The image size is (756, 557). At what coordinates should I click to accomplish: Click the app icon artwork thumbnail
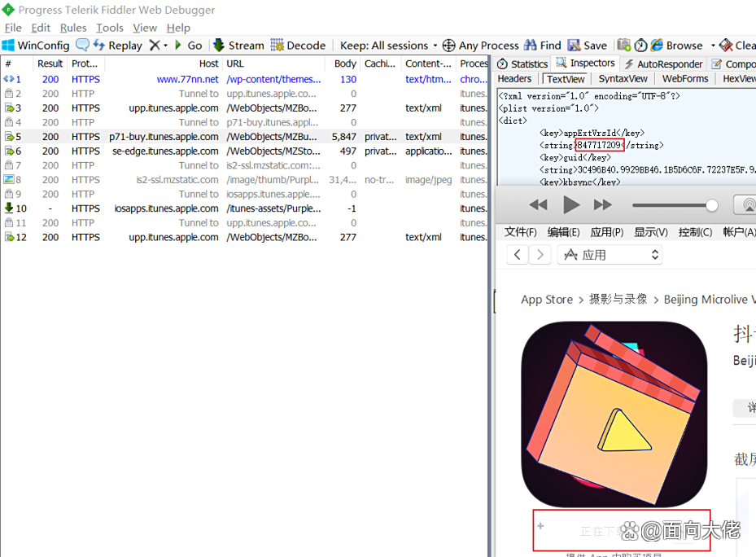[614, 414]
